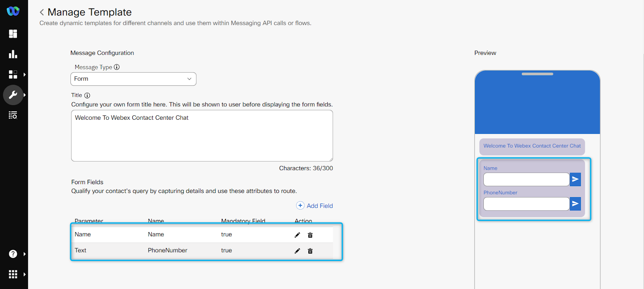Go back using the Manage Template chevron
Image resolution: width=644 pixels, height=289 pixels.
[x=42, y=12]
